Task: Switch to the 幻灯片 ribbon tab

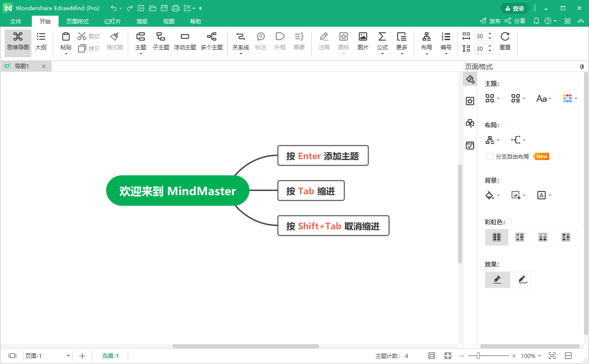Action: click(112, 21)
